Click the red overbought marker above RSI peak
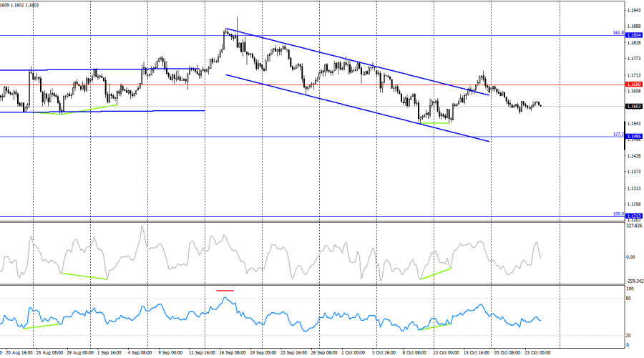Screen dimensions: 644x358 point(225,291)
